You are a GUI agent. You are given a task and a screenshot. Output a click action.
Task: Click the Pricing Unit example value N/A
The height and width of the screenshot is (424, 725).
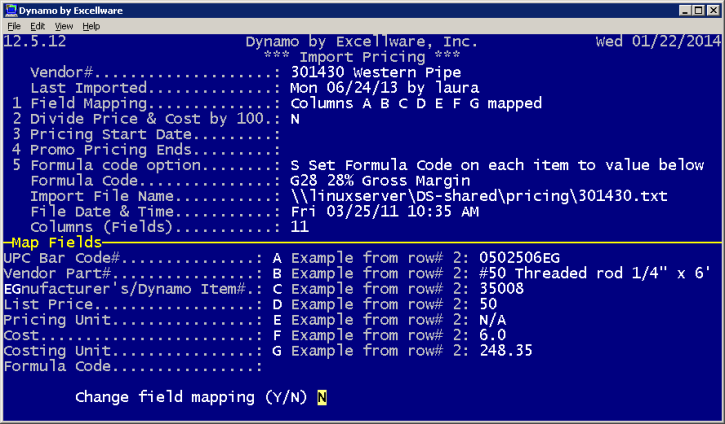[x=492, y=320]
